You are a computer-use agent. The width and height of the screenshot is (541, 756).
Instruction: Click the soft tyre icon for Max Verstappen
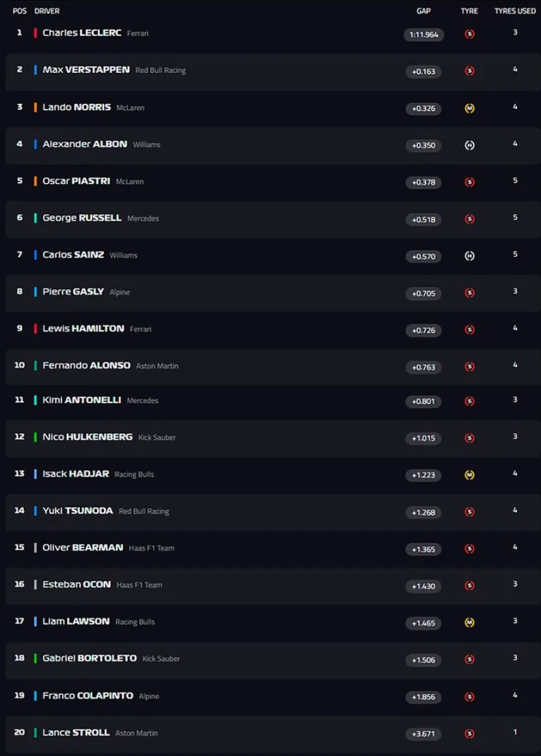469,71
